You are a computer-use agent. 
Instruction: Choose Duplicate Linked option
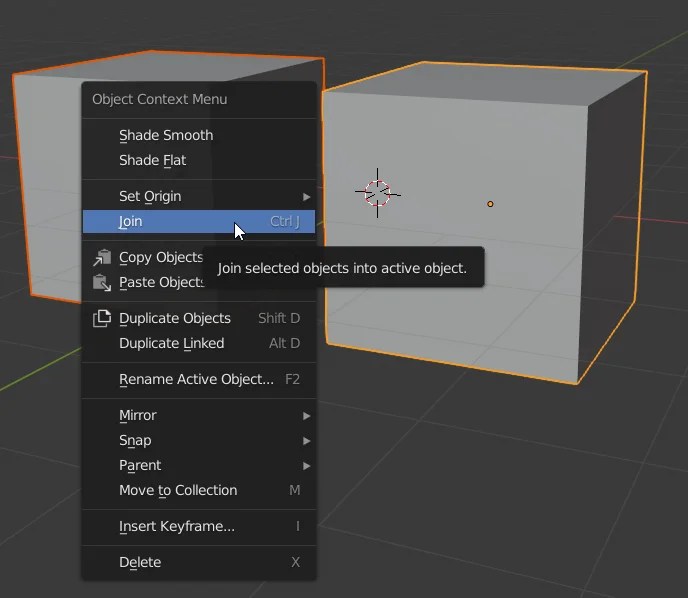coord(199,343)
